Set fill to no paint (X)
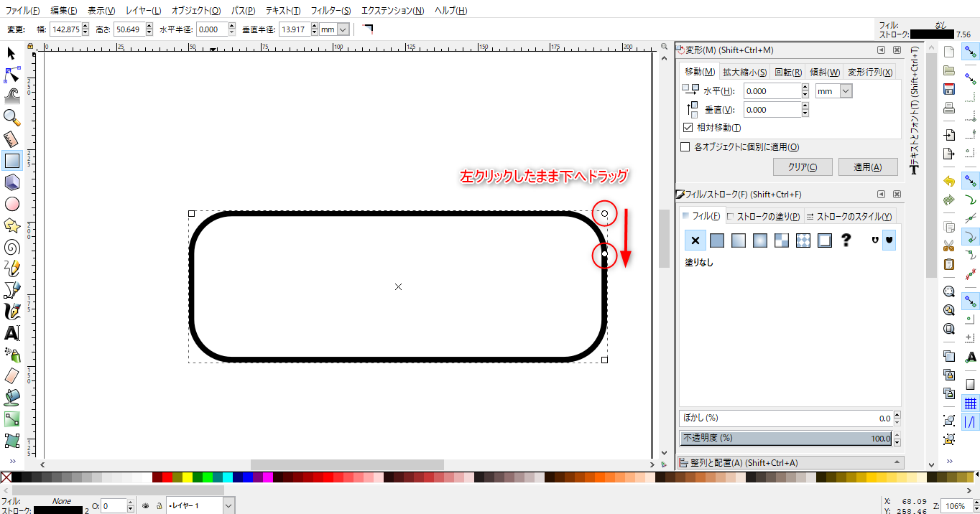 695,240
